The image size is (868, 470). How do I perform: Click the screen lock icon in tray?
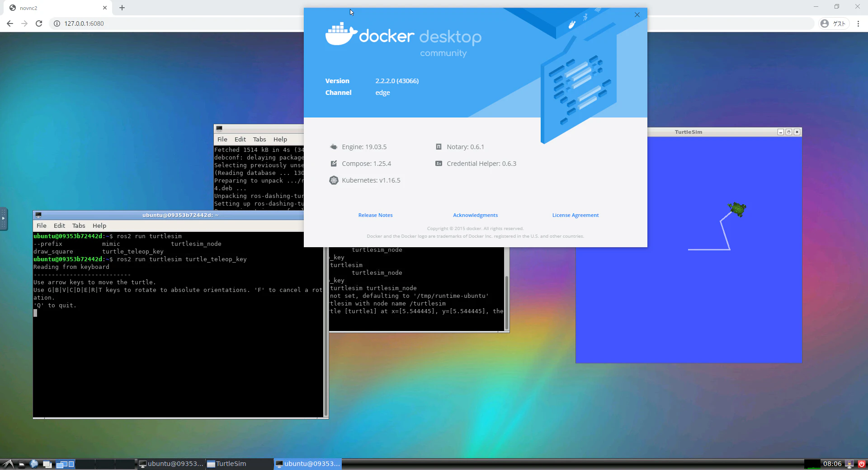pos(849,464)
